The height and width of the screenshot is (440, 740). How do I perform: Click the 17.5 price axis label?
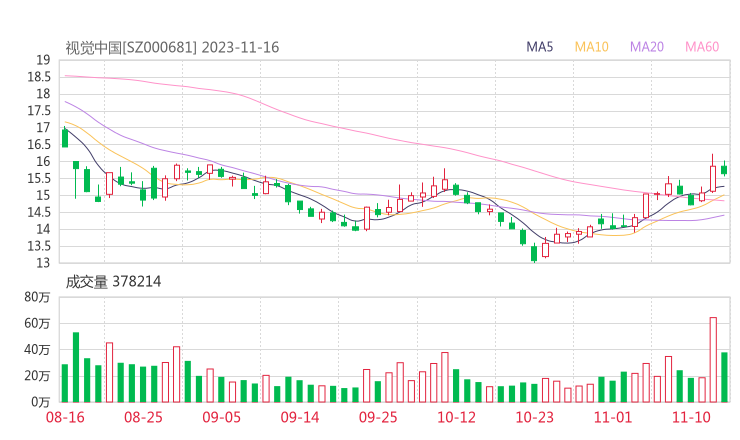(39, 111)
